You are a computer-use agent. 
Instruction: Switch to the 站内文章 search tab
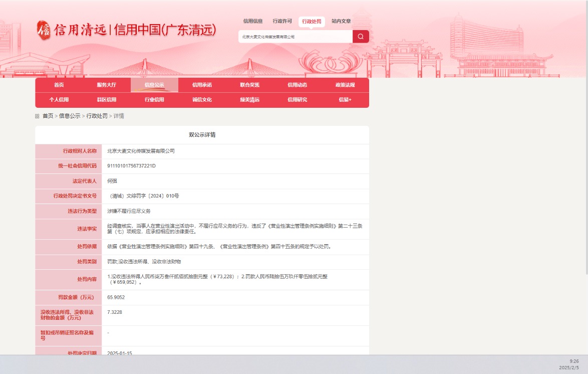pos(341,22)
